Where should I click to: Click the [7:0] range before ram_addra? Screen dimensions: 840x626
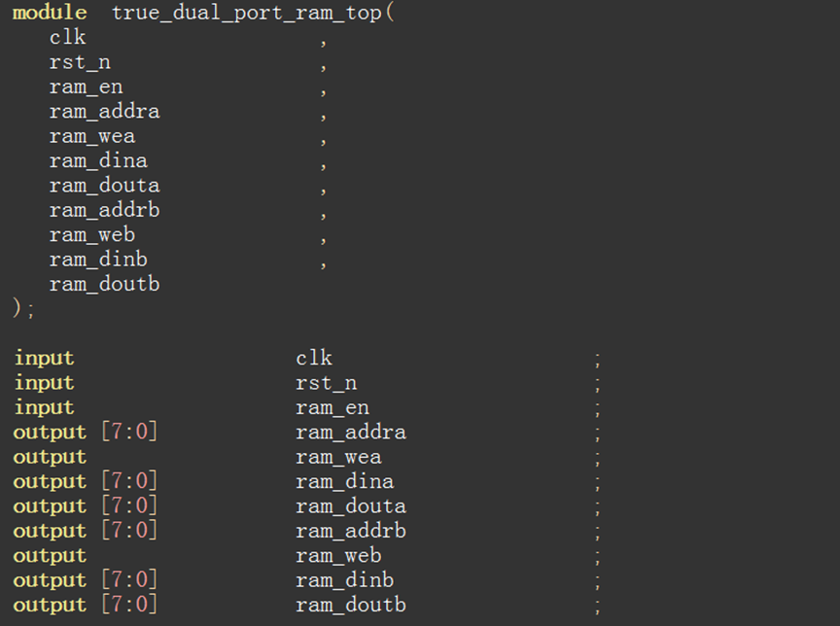(129, 433)
